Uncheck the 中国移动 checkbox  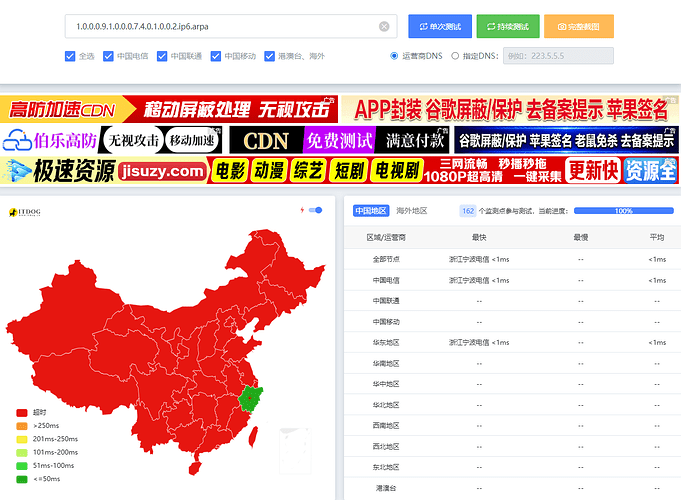pos(216,56)
